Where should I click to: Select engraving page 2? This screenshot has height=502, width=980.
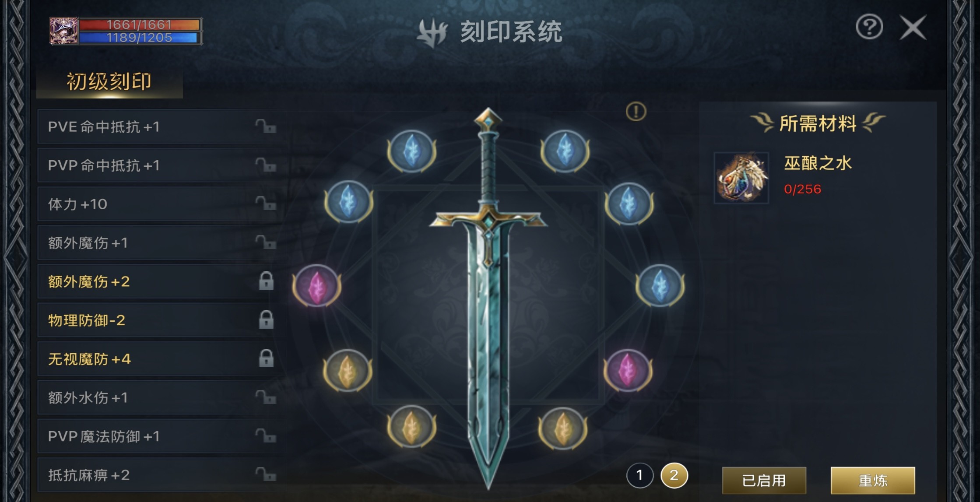(674, 475)
